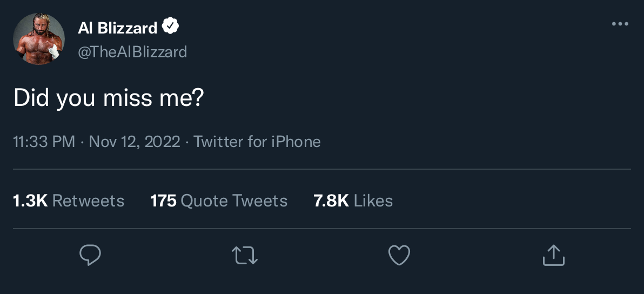Click the Al Blizzard display name

(x=118, y=28)
